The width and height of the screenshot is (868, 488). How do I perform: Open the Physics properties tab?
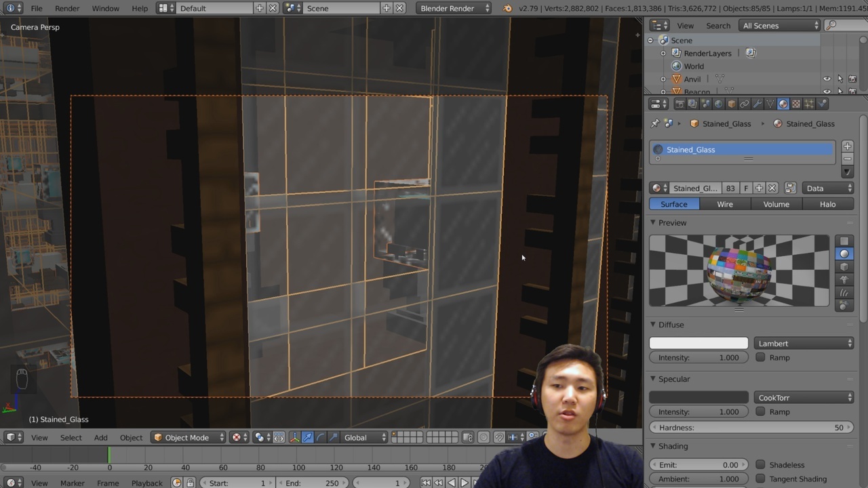(x=823, y=103)
